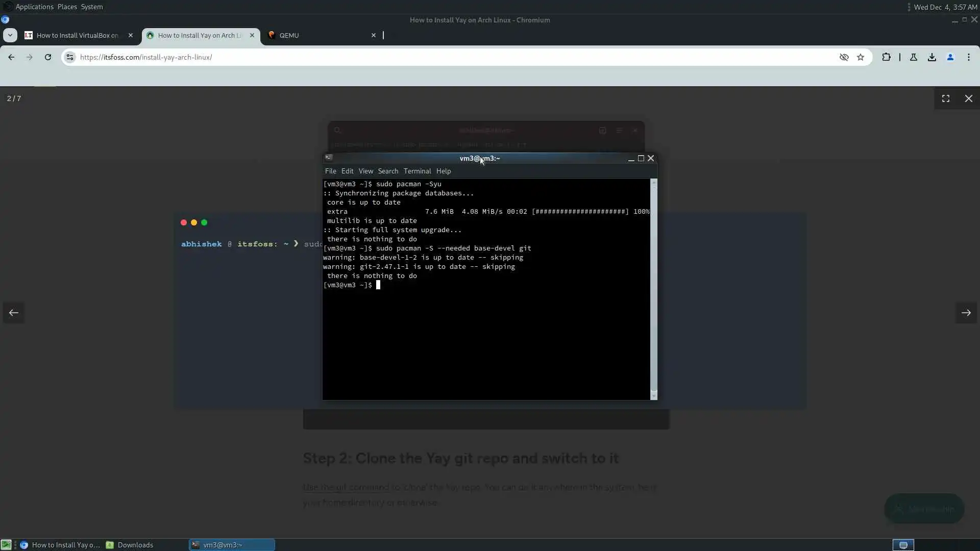Screen dimensions: 980x551
Task: Click the crossed-eye tracking protection icon
Action: click(x=844, y=57)
